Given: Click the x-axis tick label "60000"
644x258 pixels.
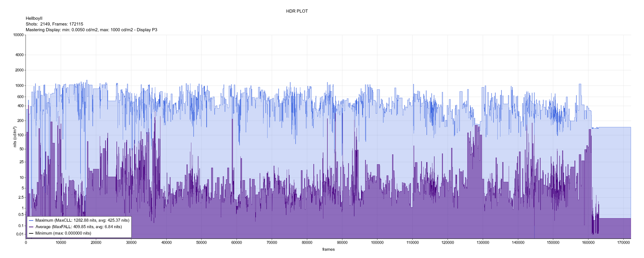Looking at the screenshot, I should [236, 243].
